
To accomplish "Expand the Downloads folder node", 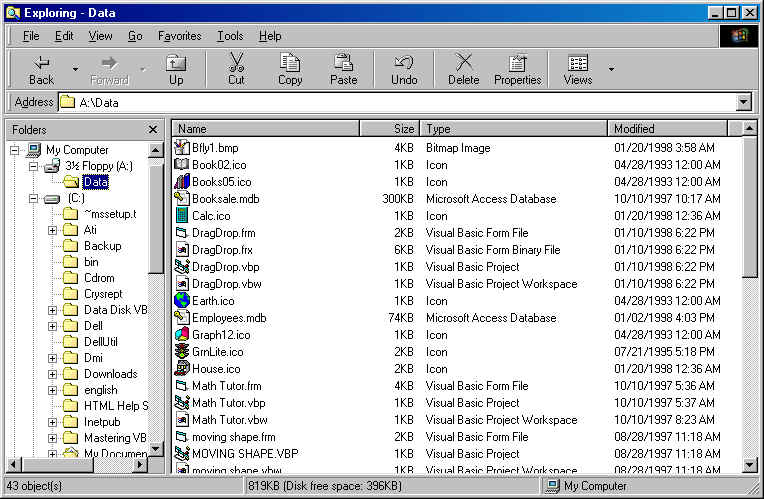I will pos(52,375).
